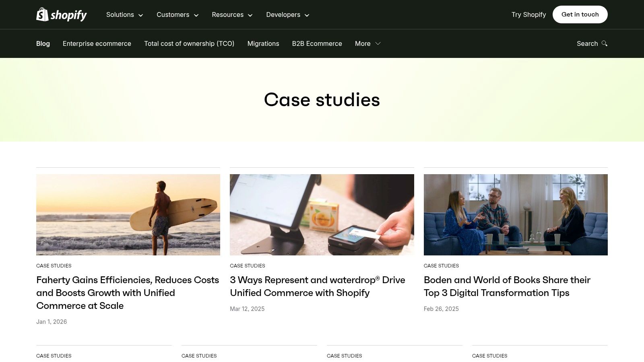Click CASE STUDIES tag above Faherty article

(54, 266)
